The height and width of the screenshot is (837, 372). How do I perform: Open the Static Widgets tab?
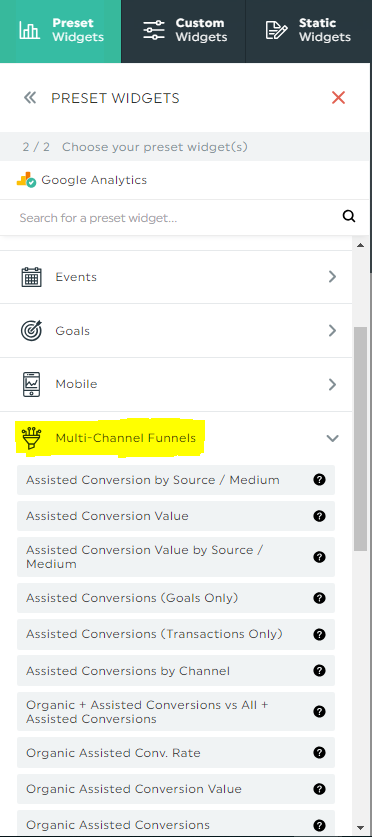[x=308, y=30]
